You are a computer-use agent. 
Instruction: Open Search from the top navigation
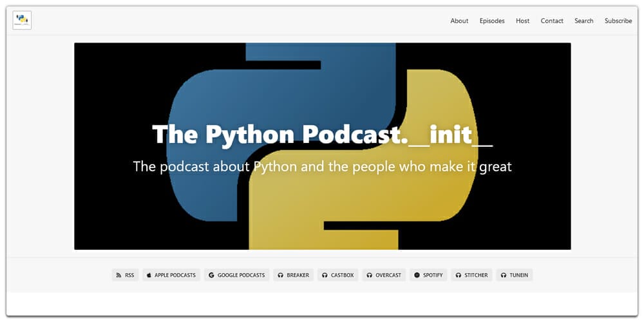[x=583, y=21]
